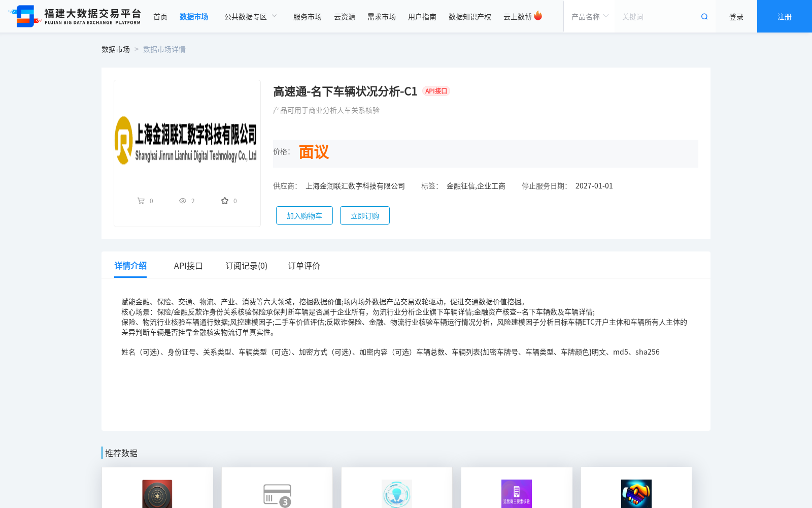Open 云资源 navigation item
Image resolution: width=812 pixels, height=508 pixels.
(x=345, y=17)
